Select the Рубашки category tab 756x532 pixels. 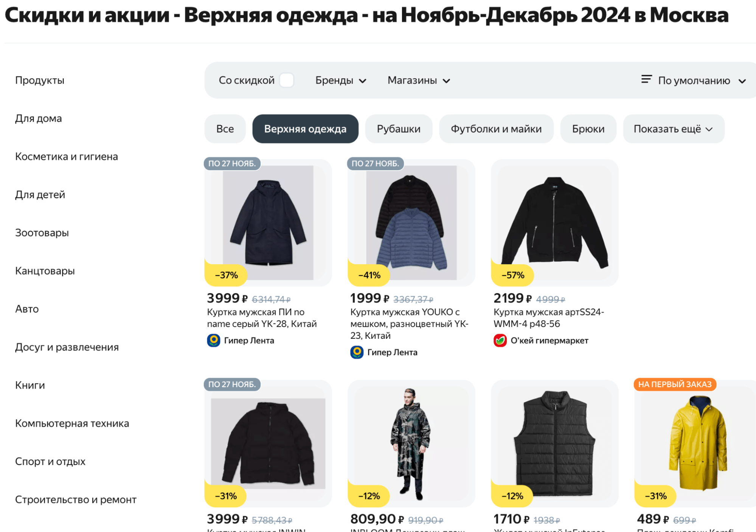coord(398,129)
